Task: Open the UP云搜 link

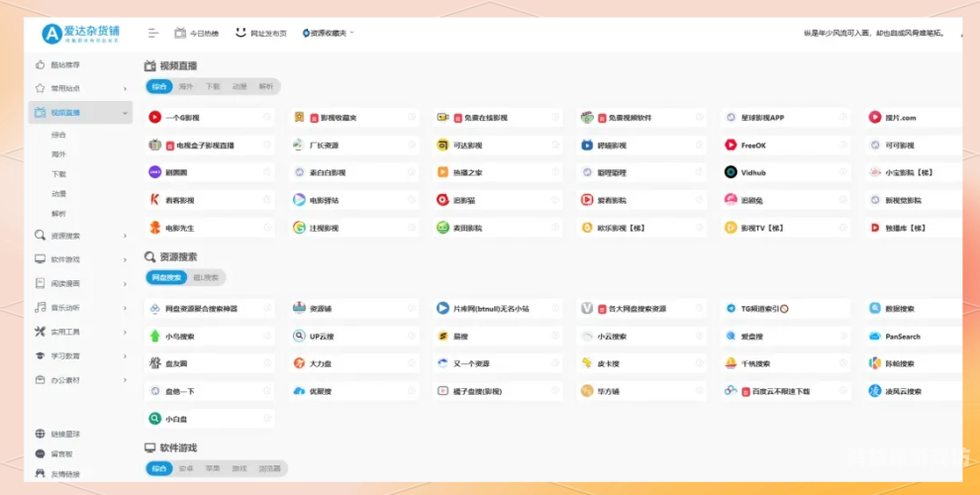Action: [x=353, y=337]
